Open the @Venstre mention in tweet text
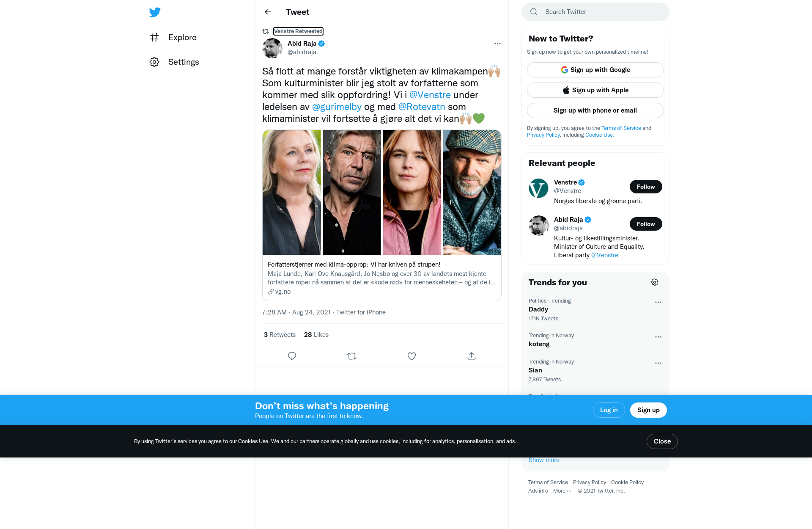Viewport: 812px width, 529px height. click(430, 95)
